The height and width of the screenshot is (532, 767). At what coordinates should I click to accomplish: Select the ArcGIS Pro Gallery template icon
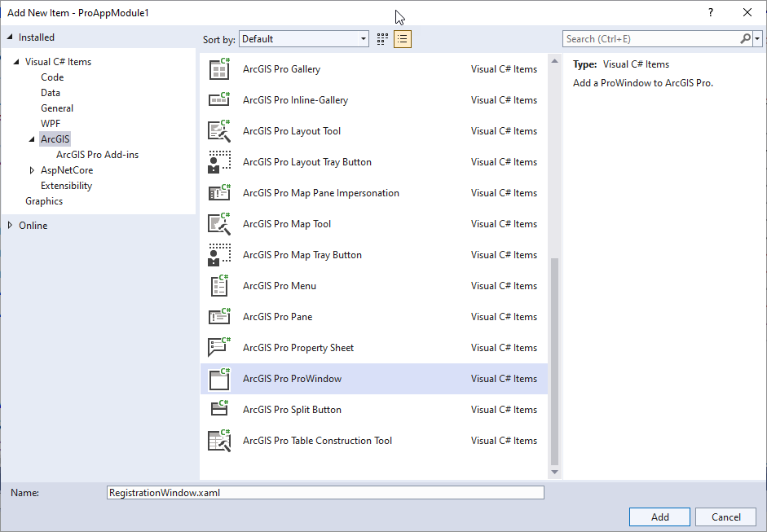point(218,69)
